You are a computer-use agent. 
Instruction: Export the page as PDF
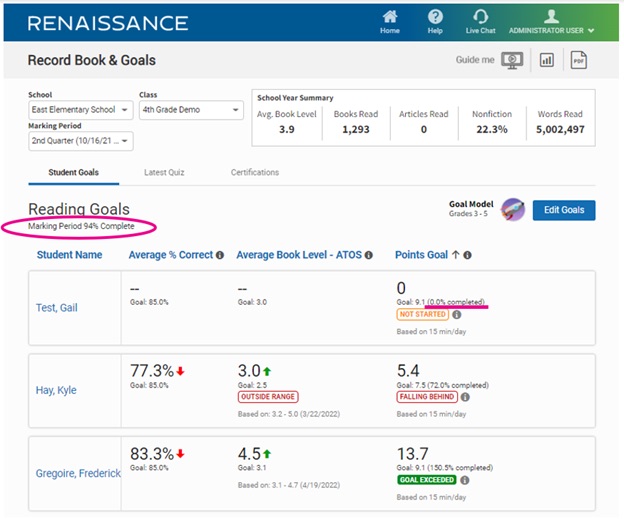[x=578, y=60]
